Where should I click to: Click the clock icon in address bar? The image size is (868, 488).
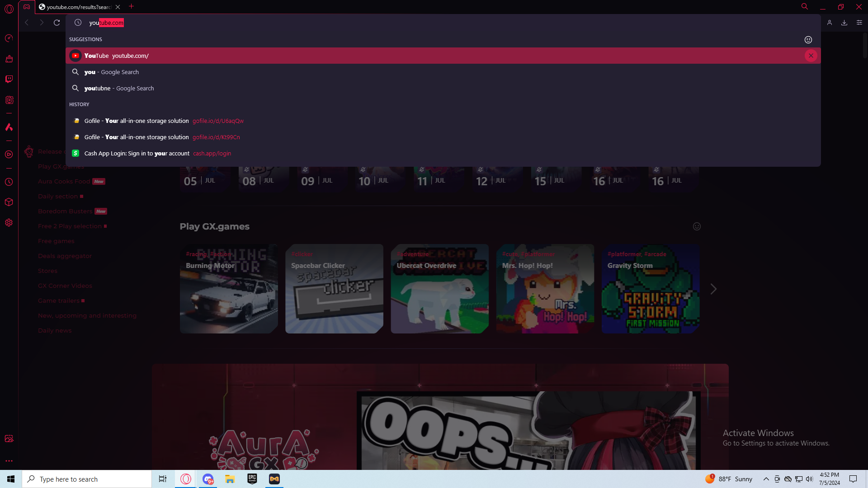pos(78,23)
